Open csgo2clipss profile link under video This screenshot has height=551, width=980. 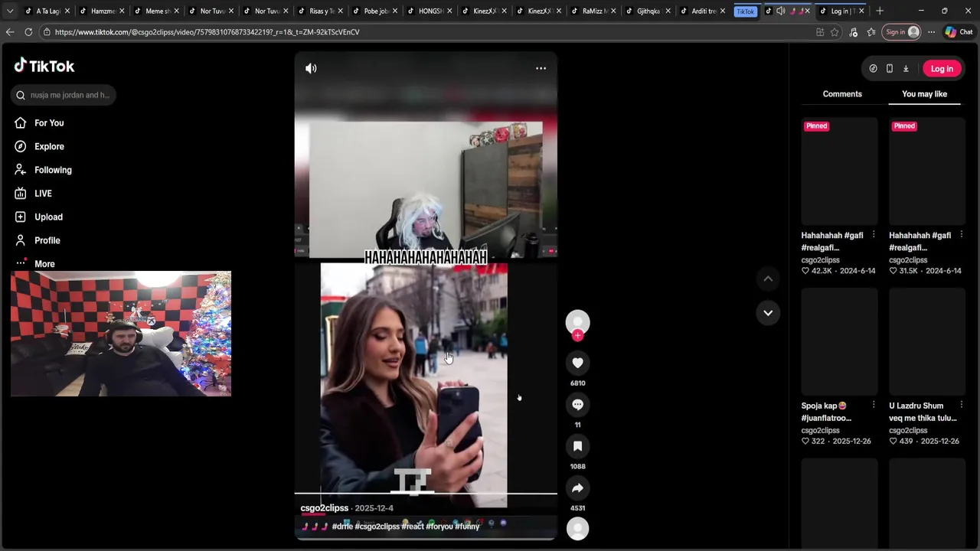click(325, 508)
